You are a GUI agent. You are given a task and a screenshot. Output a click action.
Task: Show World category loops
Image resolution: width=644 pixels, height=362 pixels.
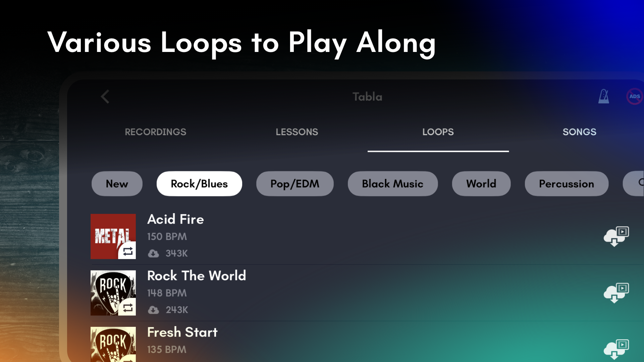[481, 184]
